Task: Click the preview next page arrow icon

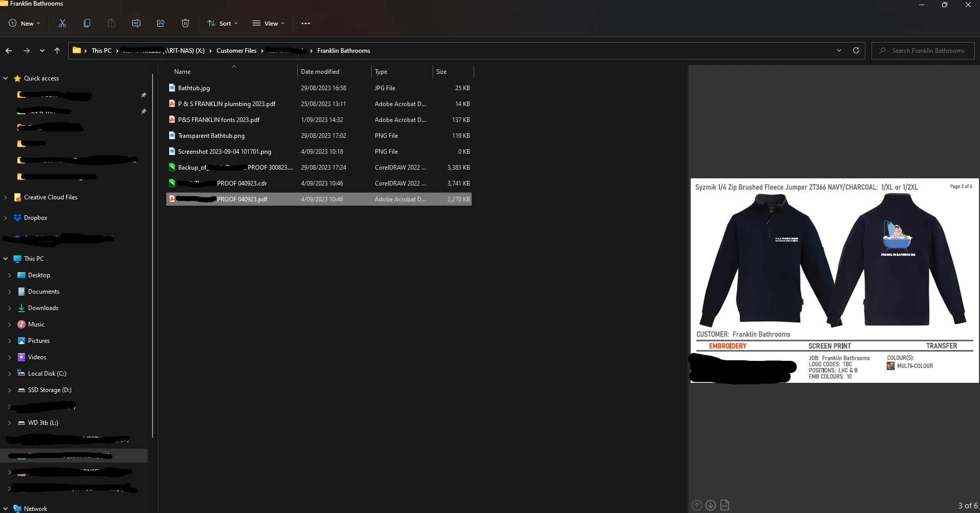Action: point(711,505)
